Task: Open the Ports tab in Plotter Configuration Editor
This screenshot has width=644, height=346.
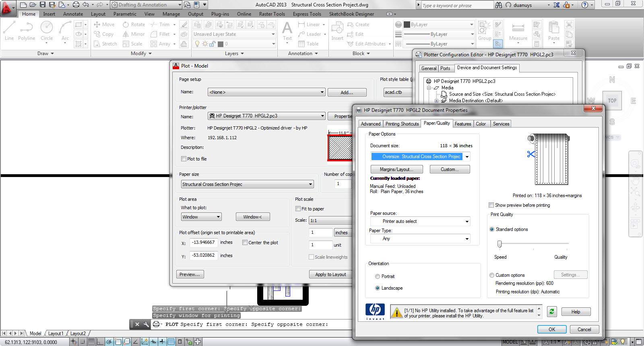Action: coord(445,68)
